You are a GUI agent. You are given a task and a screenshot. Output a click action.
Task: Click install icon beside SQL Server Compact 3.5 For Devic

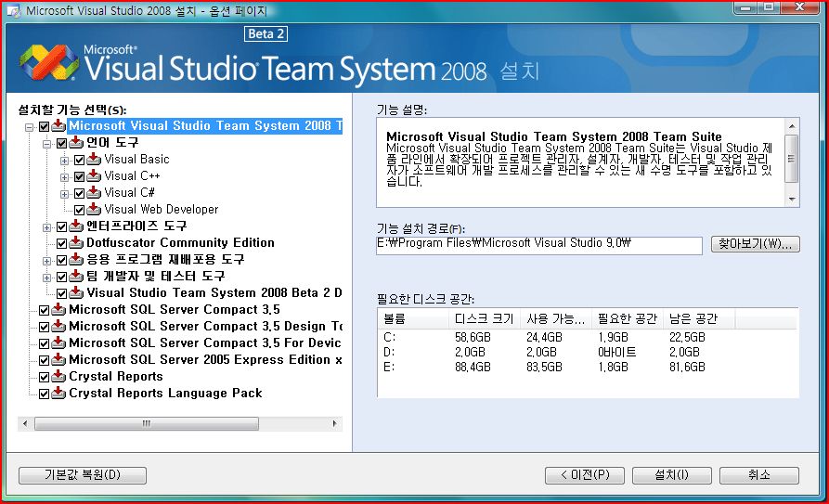tap(58, 343)
